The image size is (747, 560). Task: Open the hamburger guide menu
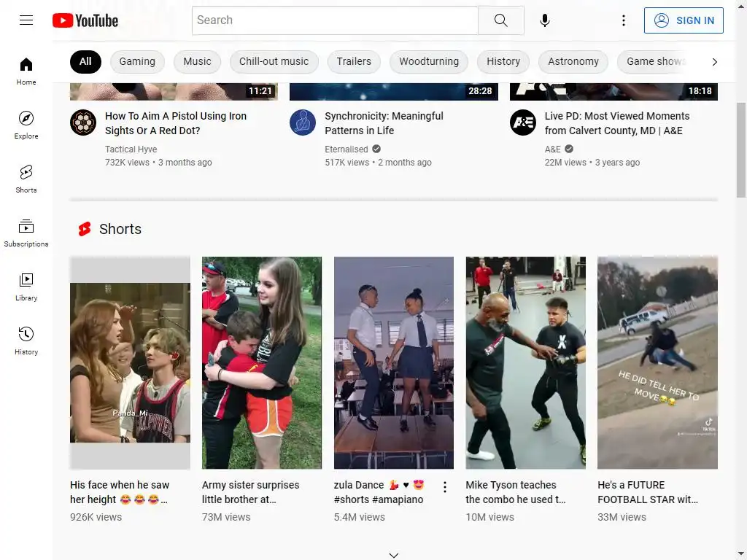point(26,20)
